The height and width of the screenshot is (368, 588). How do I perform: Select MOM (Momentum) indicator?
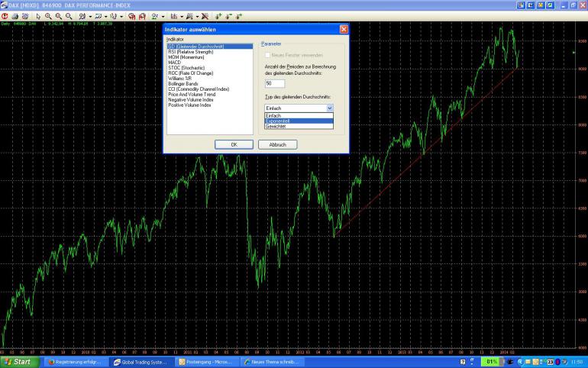[210, 57]
